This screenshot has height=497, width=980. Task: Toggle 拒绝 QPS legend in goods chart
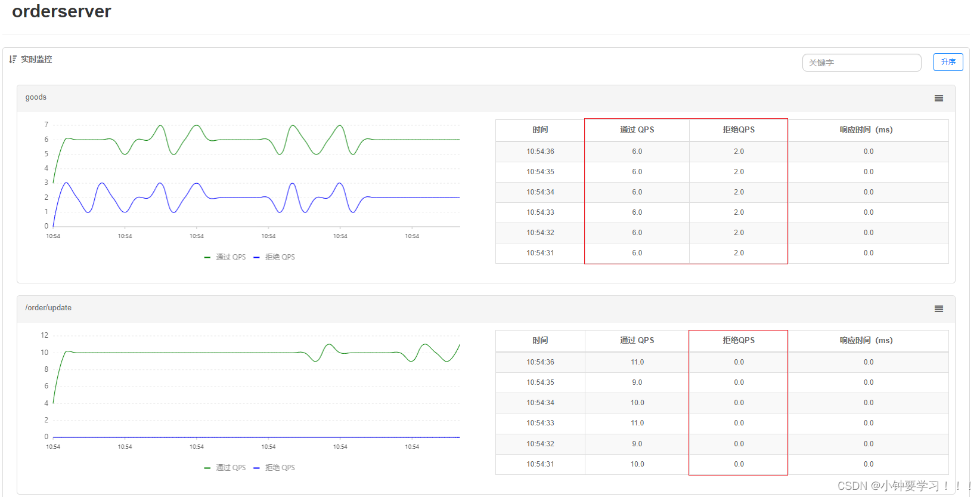[x=274, y=257]
